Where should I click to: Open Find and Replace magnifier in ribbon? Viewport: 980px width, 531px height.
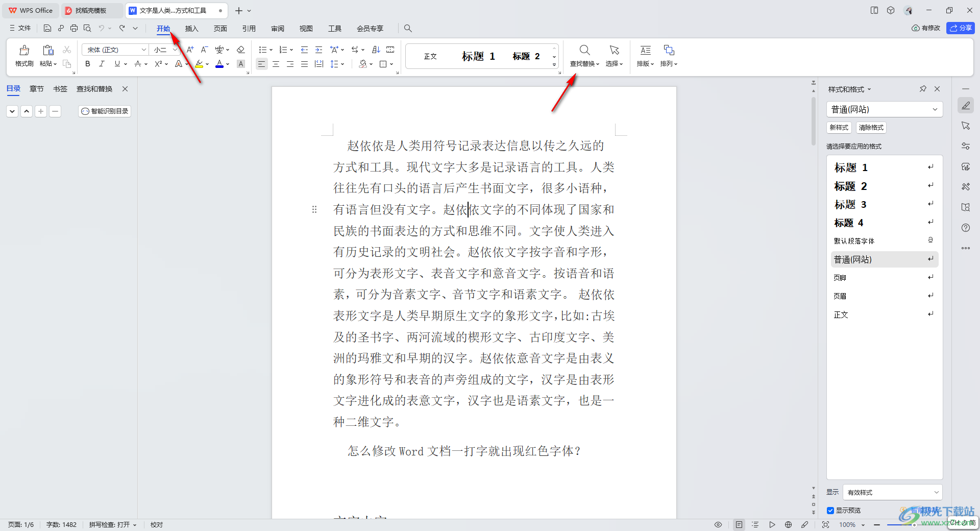coord(585,50)
